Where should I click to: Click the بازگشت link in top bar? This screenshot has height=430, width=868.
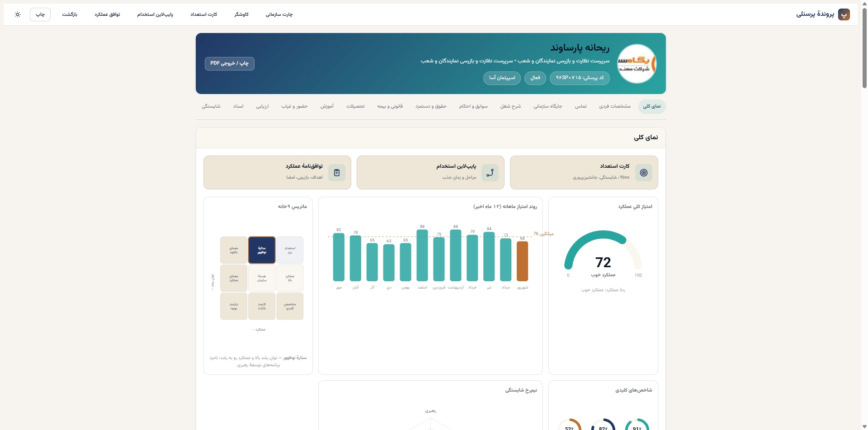[x=70, y=14]
